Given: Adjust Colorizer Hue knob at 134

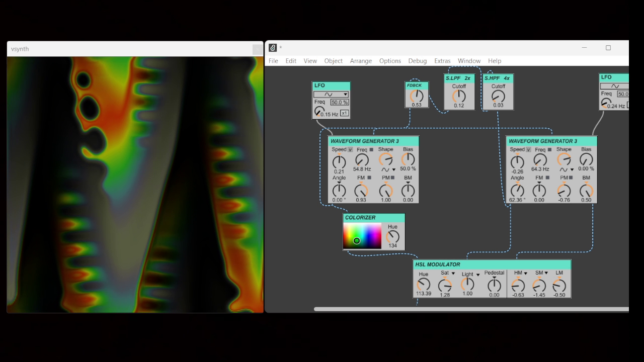Looking at the screenshot, I should click(392, 236).
